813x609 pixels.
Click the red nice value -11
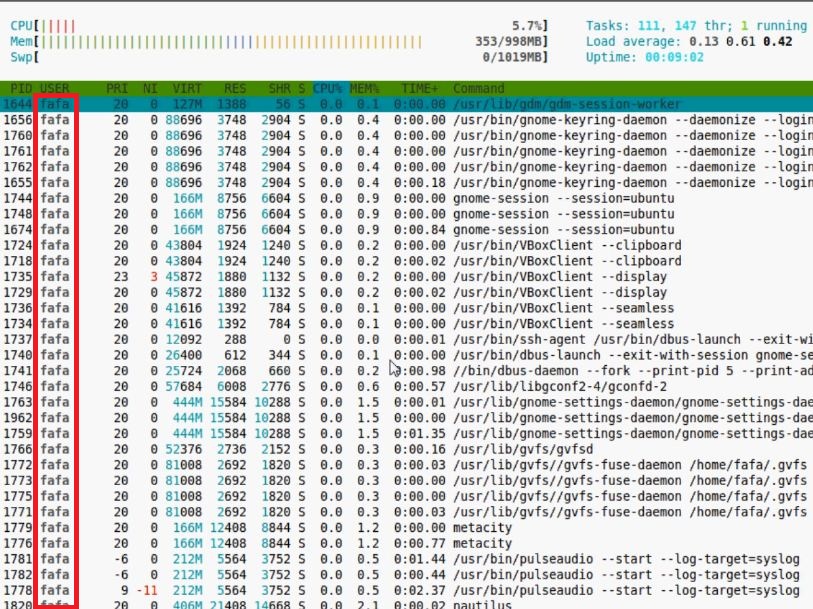click(147, 590)
